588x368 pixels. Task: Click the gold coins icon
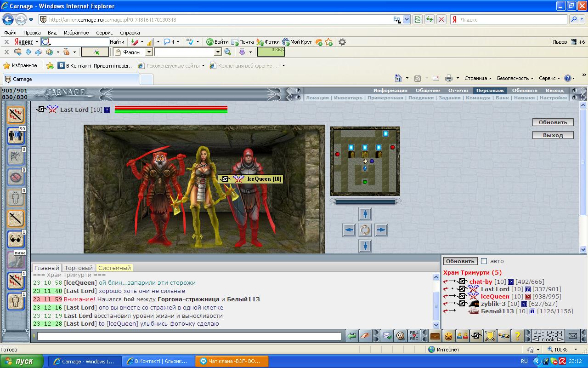coord(448,336)
